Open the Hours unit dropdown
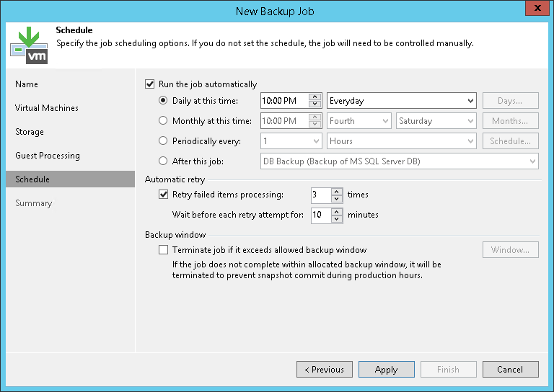554x392 pixels. click(x=401, y=141)
